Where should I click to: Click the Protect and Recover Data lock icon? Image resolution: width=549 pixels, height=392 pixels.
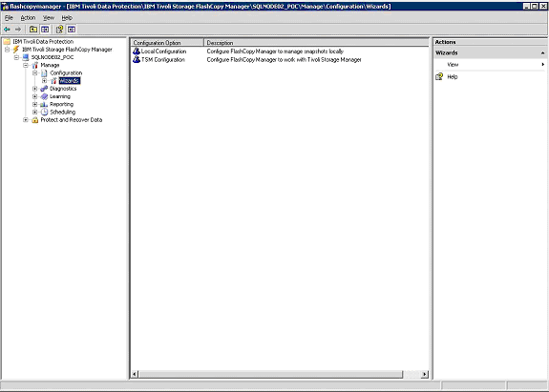[35, 120]
